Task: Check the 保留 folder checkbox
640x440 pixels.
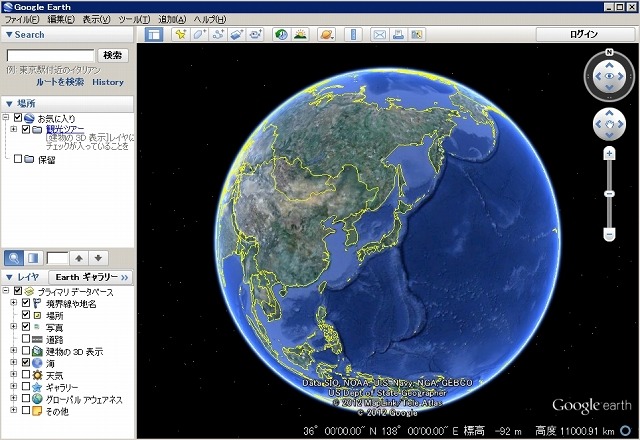Action: [x=18, y=159]
